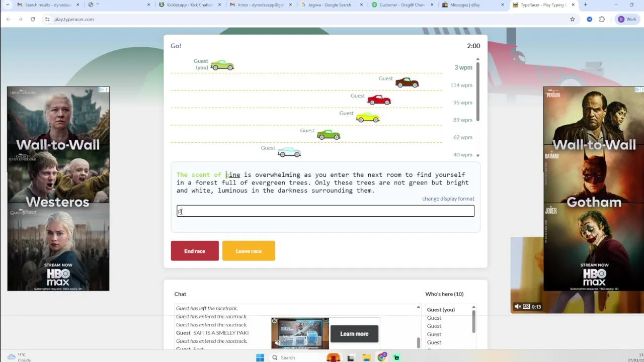
Task: Click the Who's here list scroll-up arrow
Action: click(x=473, y=307)
